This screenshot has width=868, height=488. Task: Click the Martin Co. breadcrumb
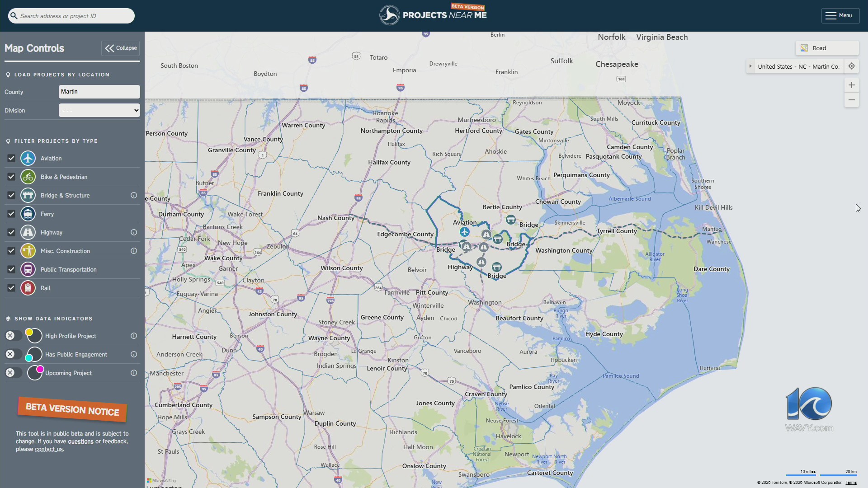(x=826, y=67)
